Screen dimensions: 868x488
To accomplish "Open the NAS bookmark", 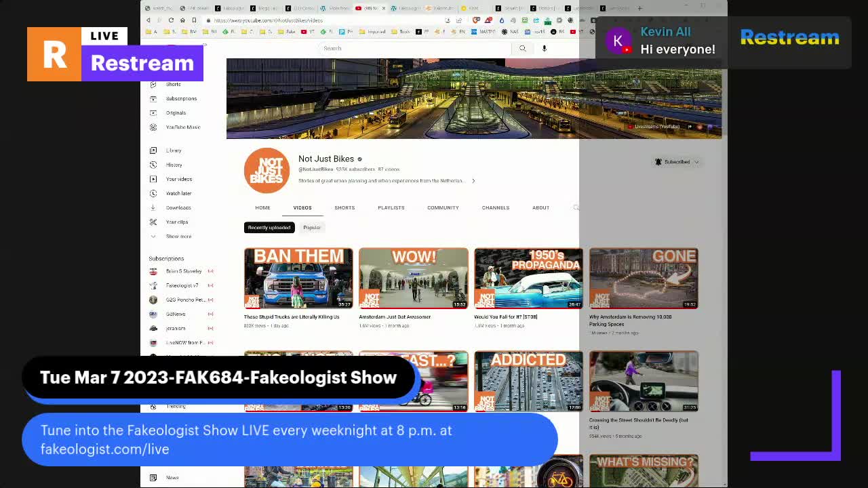I will click(x=509, y=32).
